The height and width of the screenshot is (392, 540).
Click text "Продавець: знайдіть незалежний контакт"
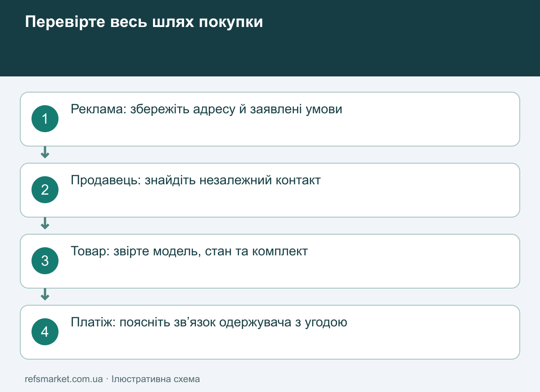[196, 180]
